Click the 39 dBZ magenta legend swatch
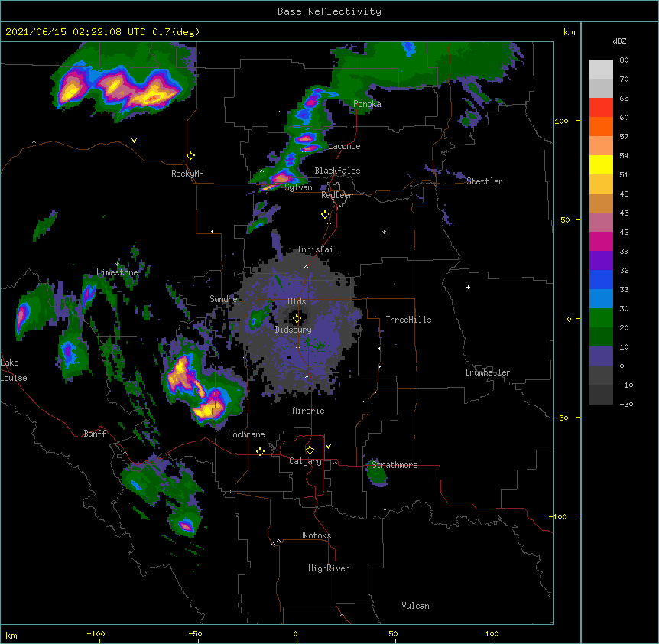659x644 pixels. [601, 241]
